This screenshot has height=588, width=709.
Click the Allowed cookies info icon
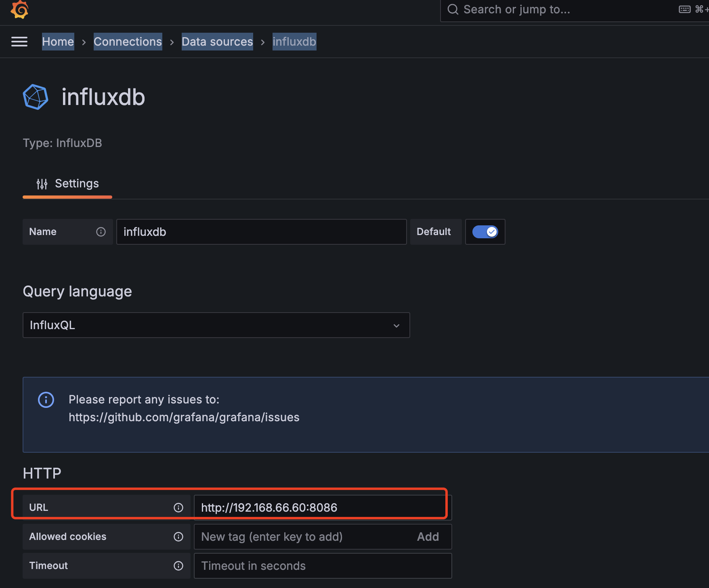pos(178,537)
